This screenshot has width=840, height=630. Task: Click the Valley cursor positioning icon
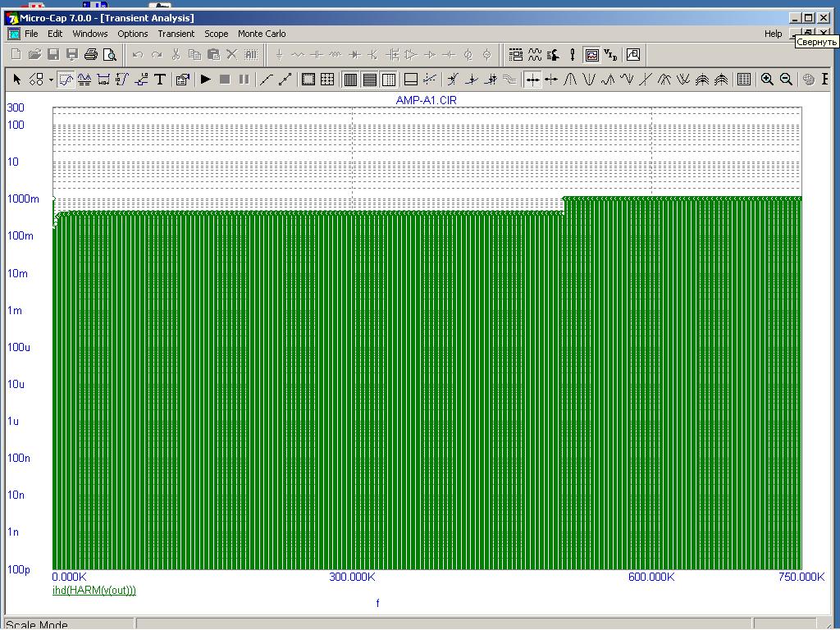[589, 80]
